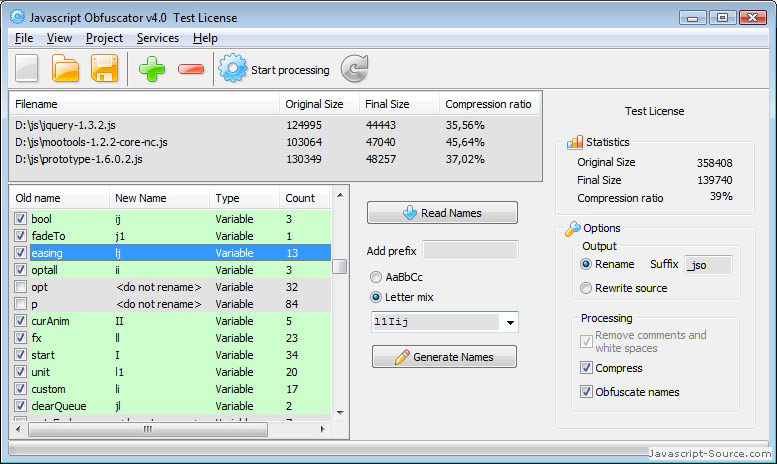Screen dimensions: 777x464
Task: Select the AaBbCc radio option
Action: click(x=376, y=277)
